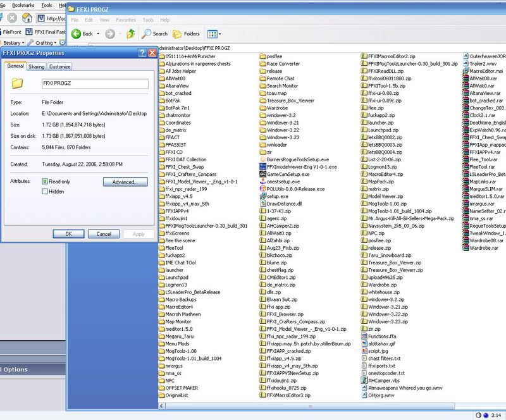Select the agent.zip archive icon
Image resolution: width=506 pixels, height=420 pixels.
pyautogui.click(x=262, y=219)
